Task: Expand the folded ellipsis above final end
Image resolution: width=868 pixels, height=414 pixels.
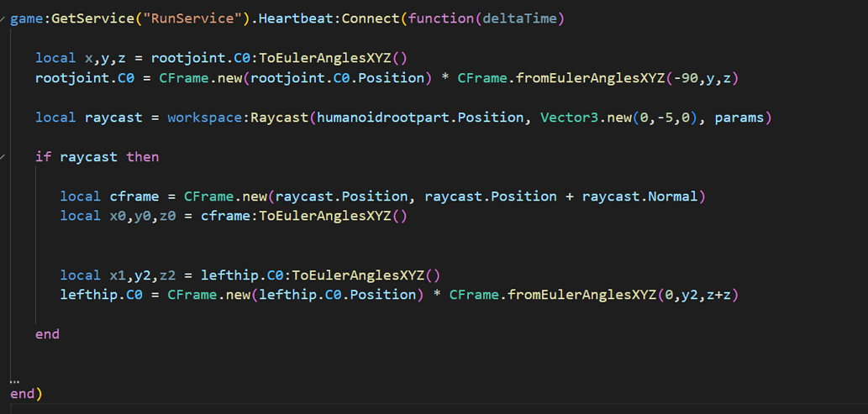Action: (x=15, y=381)
